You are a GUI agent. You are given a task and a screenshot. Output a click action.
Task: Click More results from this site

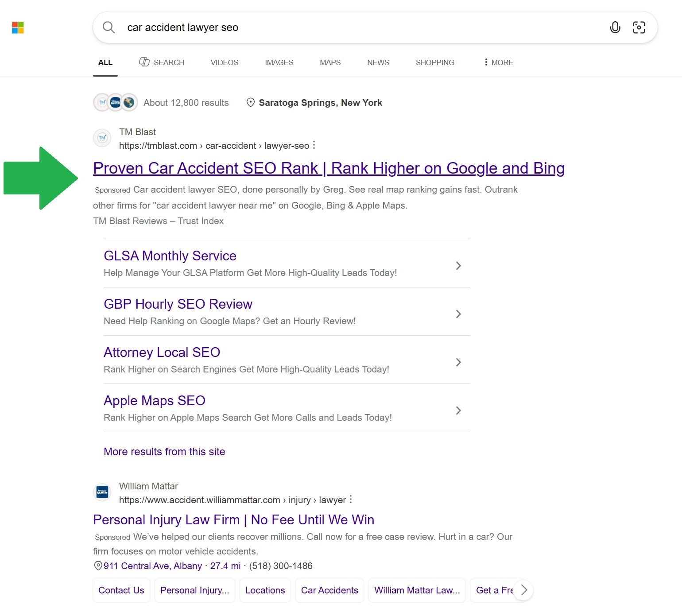(164, 452)
